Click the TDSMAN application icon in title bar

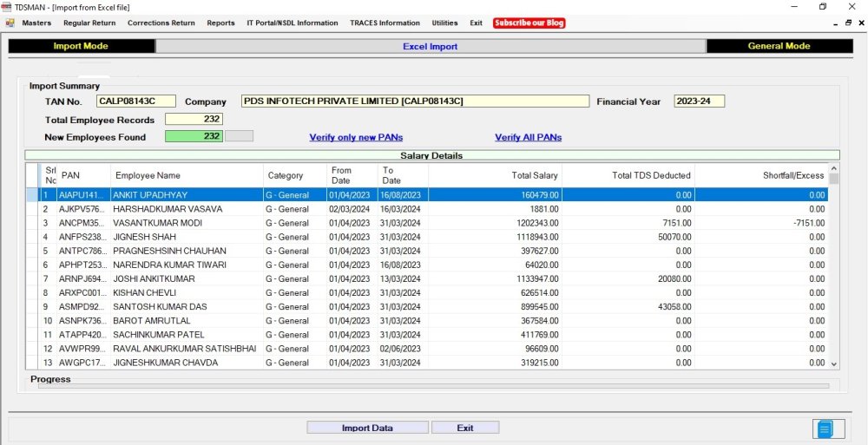coord(7,7)
